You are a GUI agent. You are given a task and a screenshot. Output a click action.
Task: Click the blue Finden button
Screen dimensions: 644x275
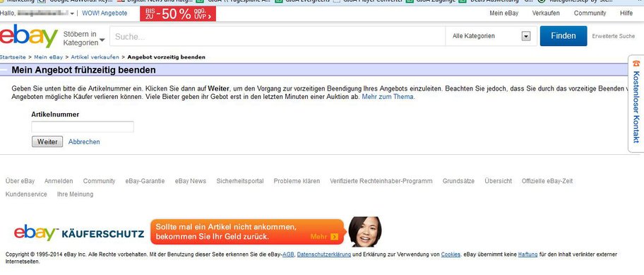click(563, 36)
